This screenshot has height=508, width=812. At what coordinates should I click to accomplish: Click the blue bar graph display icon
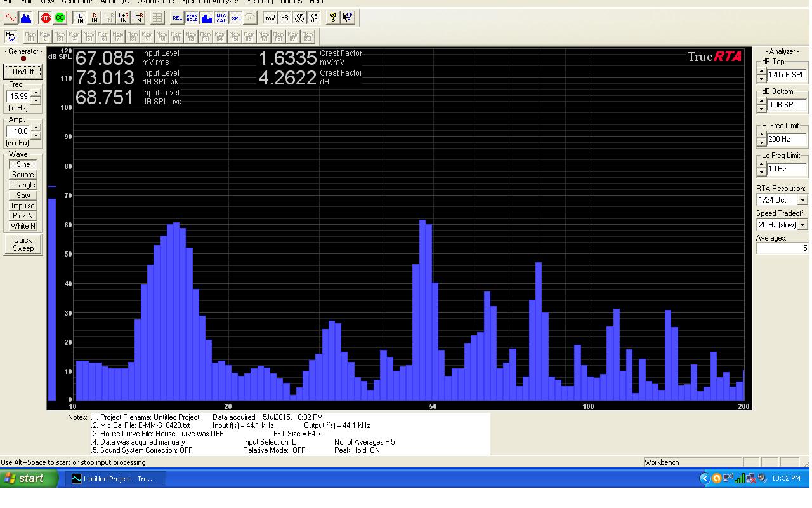[x=206, y=18]
